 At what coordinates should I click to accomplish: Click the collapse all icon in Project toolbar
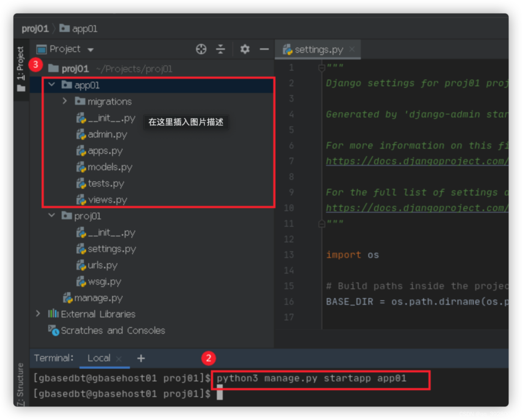pyautogui.click(x=220, y=49)
